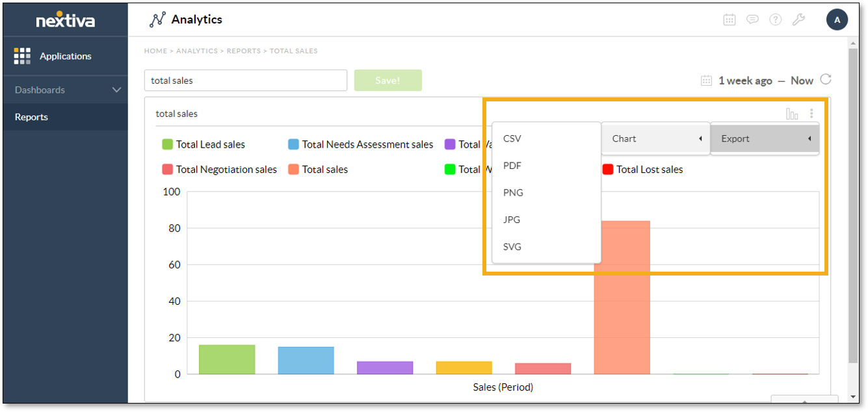Toggle the Total Negotiation sales legend series
Image resolution: width=868 pixels, height=412 pixels.
[x=219, y=169]
